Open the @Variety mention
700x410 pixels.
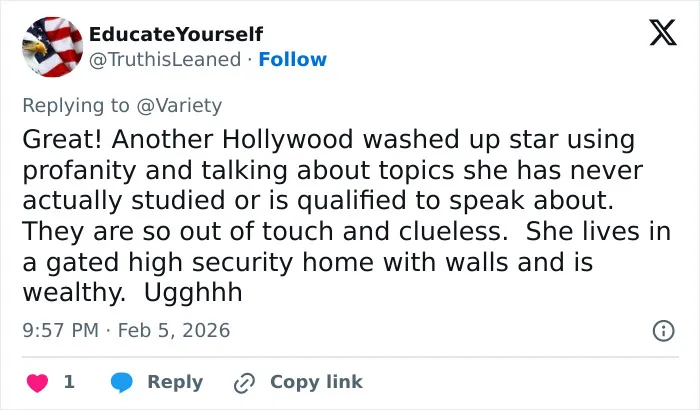click(179, 106)
